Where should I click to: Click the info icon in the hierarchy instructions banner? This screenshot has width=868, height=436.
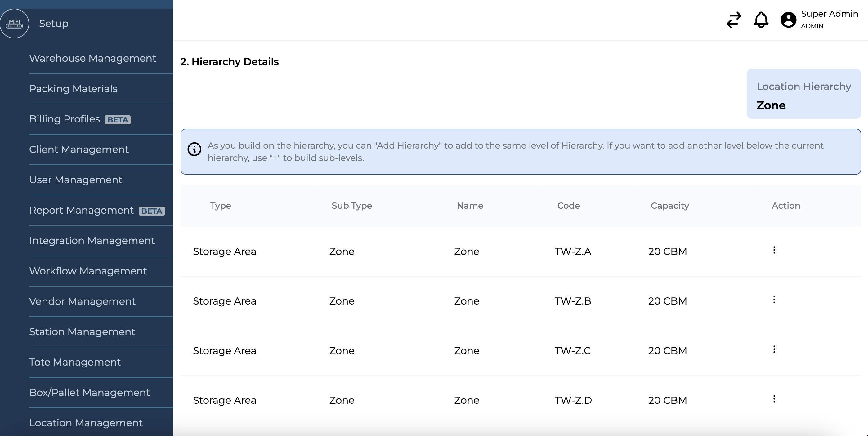click(195, 149)
